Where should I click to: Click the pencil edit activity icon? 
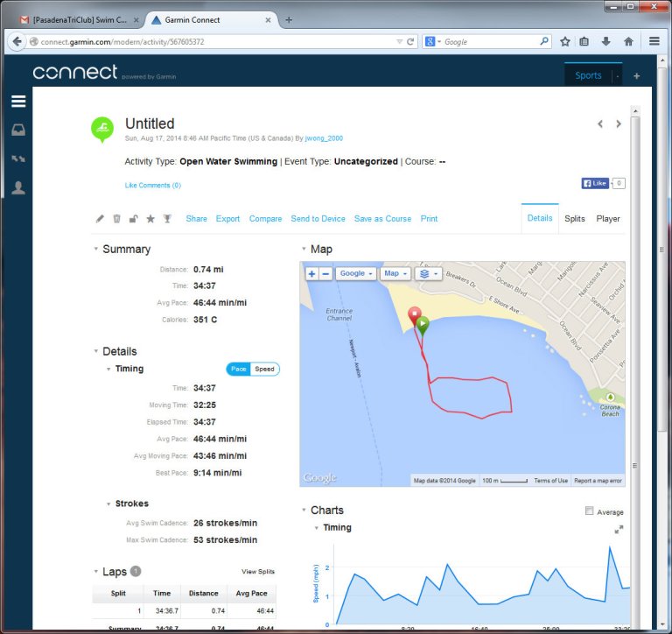coord(100,219)
